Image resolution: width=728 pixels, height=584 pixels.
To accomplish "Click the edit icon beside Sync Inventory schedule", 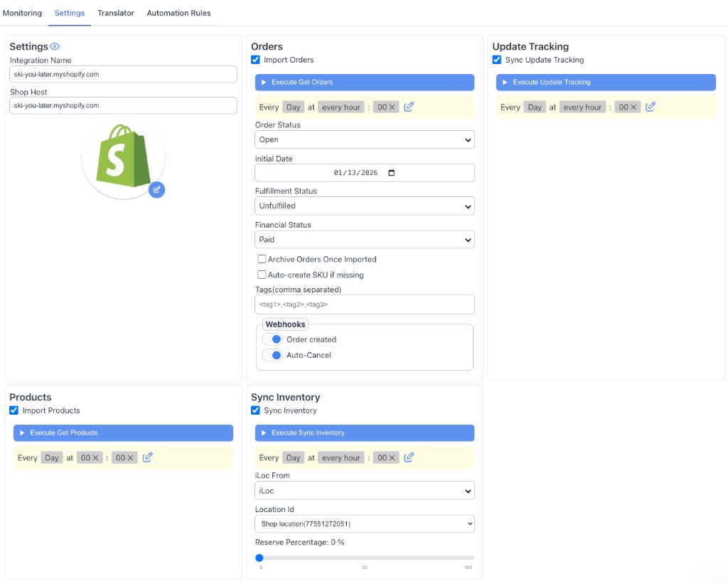I will tap(409, 457).
